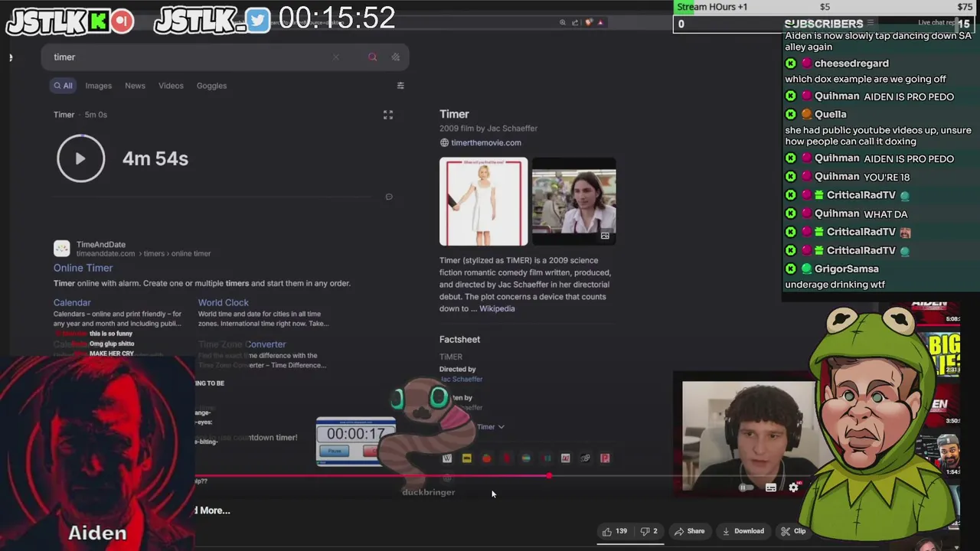Open the 'Online Timer' search result
980x551 pixels.
click(x=83, y=268)
